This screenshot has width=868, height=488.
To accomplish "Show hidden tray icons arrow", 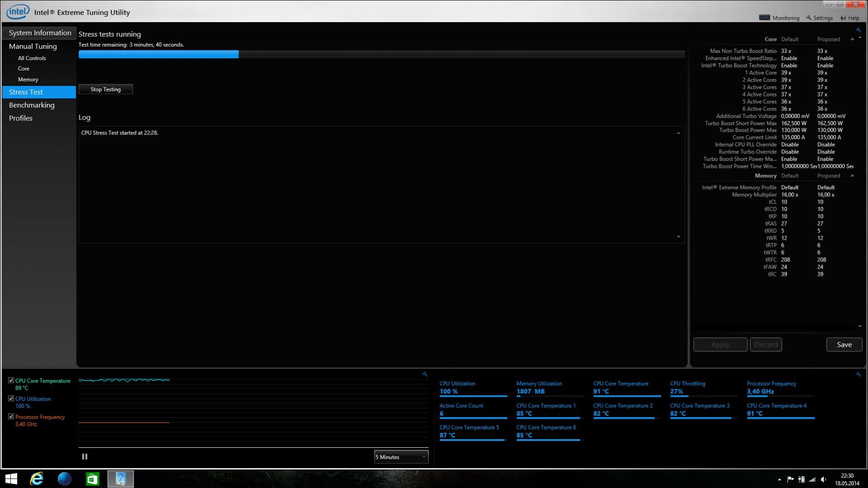I will pyautogui.click(x=779, y=479).
